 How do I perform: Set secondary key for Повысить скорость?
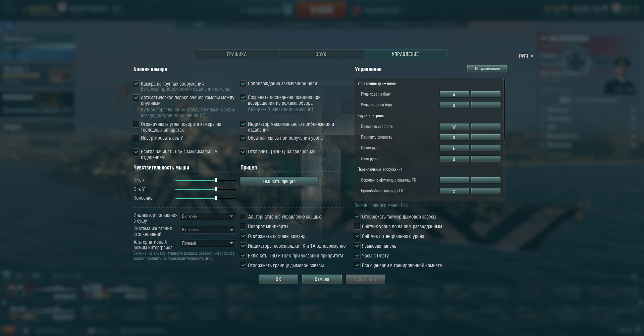tap(486, 127)
